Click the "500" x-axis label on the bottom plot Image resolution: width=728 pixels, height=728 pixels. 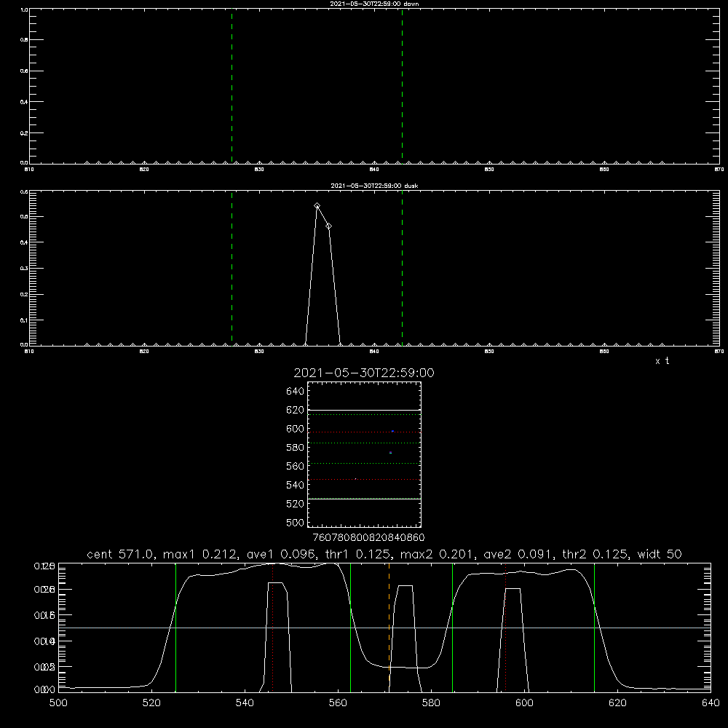(x=58, y=703)
